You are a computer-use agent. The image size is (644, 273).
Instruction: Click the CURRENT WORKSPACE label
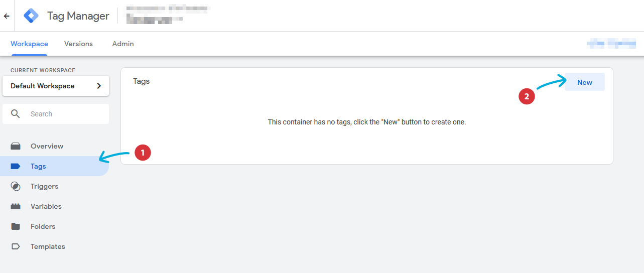pos(43,70)
